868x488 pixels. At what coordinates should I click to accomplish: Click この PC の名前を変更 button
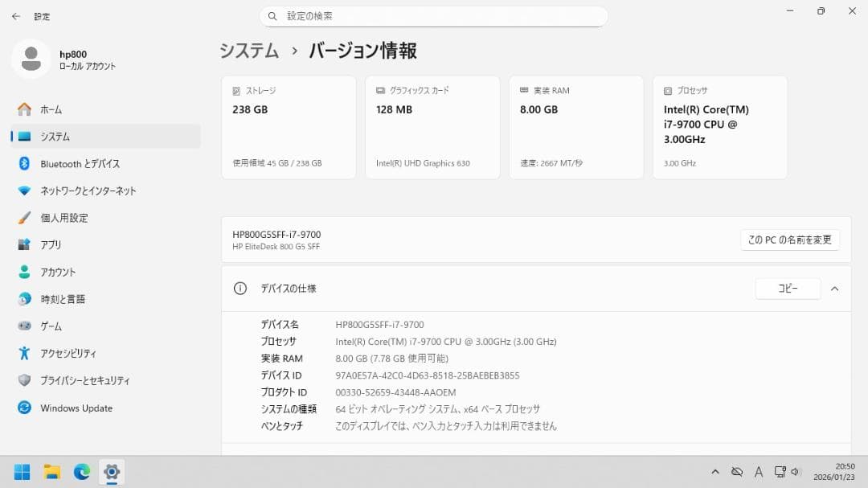point(790,240)
